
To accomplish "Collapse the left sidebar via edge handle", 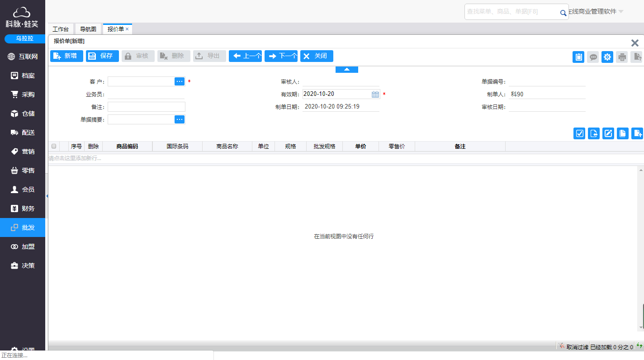I will click(x=47, y=196).
